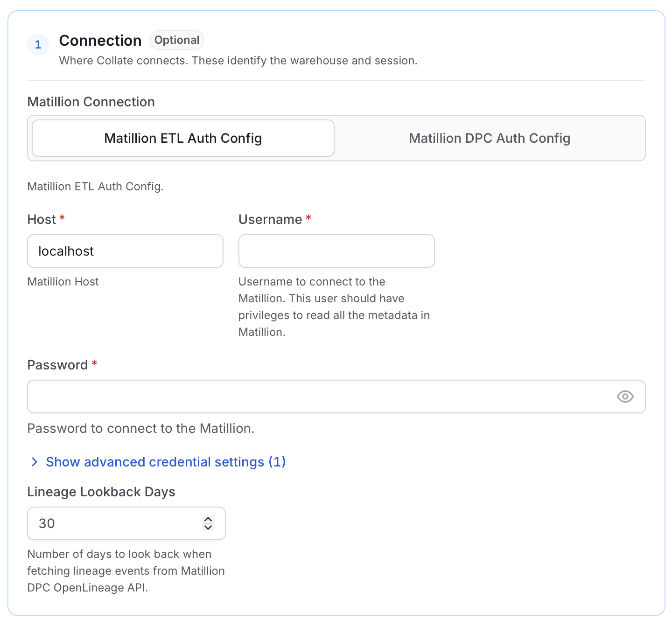The image size is (672, 626).
Task: Click the step 1 number badge
Action: click(38, 45)
